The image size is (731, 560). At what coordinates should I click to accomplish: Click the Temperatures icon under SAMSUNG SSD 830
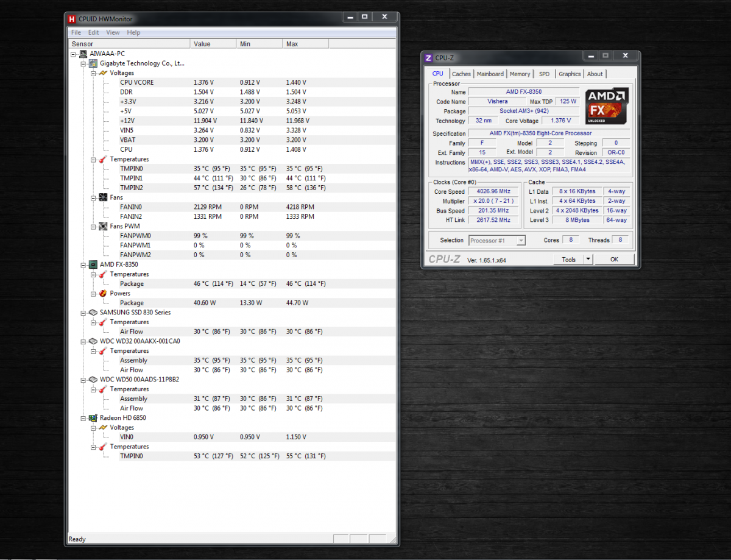pyautogui.click(x=103, y=322)
